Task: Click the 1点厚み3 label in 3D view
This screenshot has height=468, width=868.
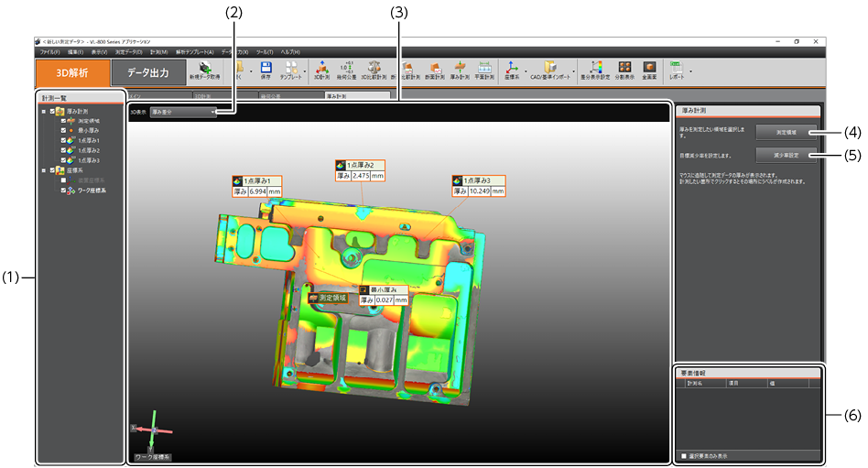Action: [478, 180]
